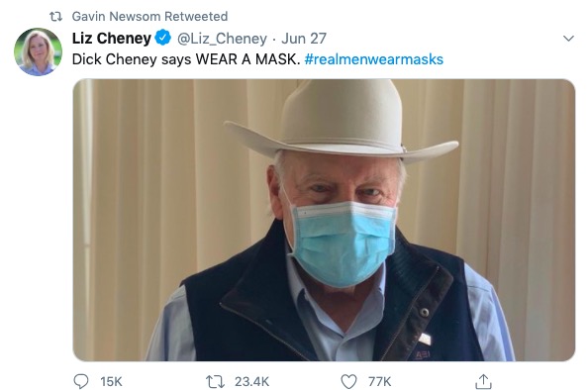Image resolution: width=588 pixels, height=390 pixels.
Task: Open the @Liz_Cheney handle
Action: 222,39
